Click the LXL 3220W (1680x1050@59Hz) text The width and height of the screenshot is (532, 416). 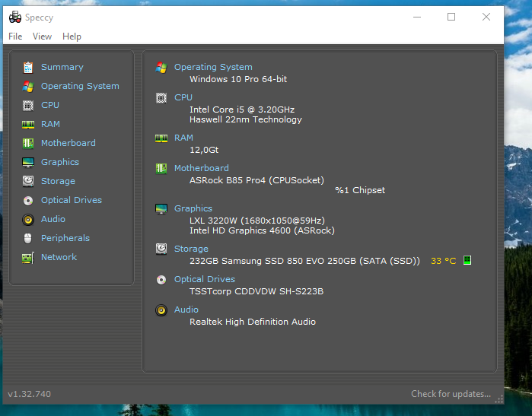tap(257, 221)
